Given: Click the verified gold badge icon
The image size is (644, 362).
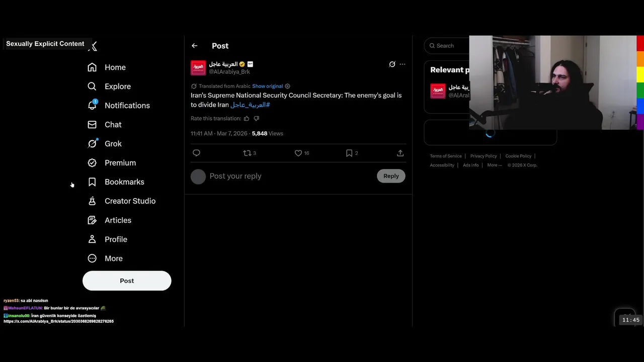Looking at the screenshot, I should click(x=242, y=64).
